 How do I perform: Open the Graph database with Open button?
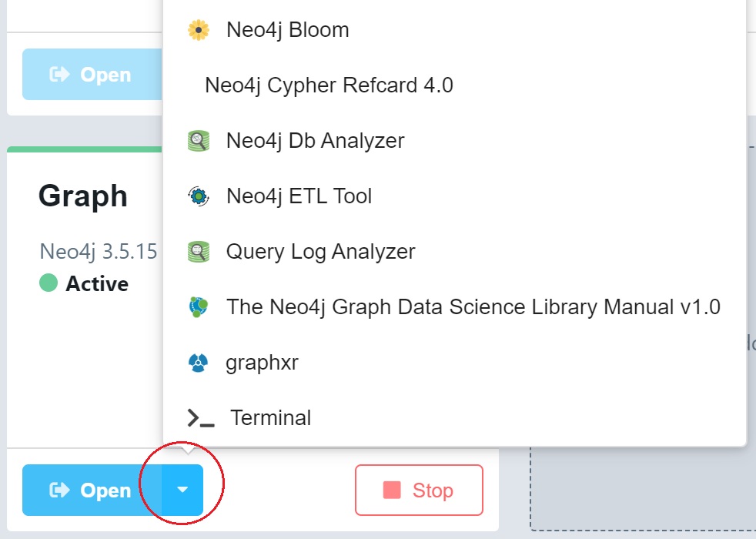pyautogui.click(x=92, y=490)
